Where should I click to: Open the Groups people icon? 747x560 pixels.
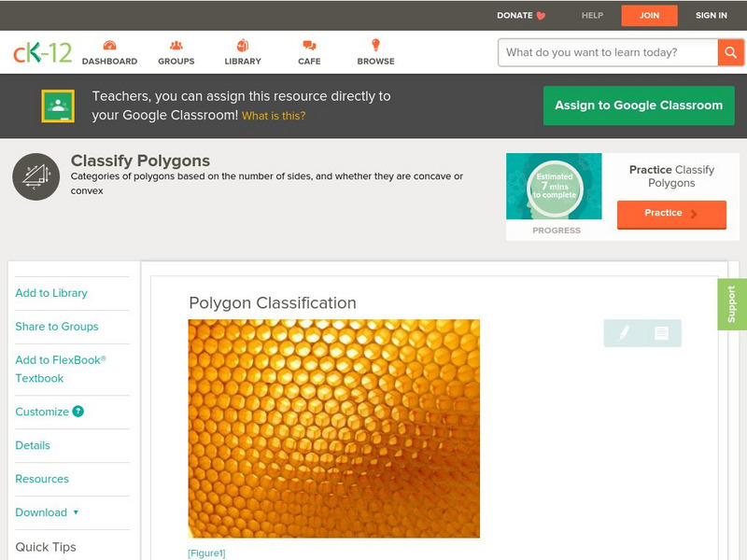click(x=176, y=45)
